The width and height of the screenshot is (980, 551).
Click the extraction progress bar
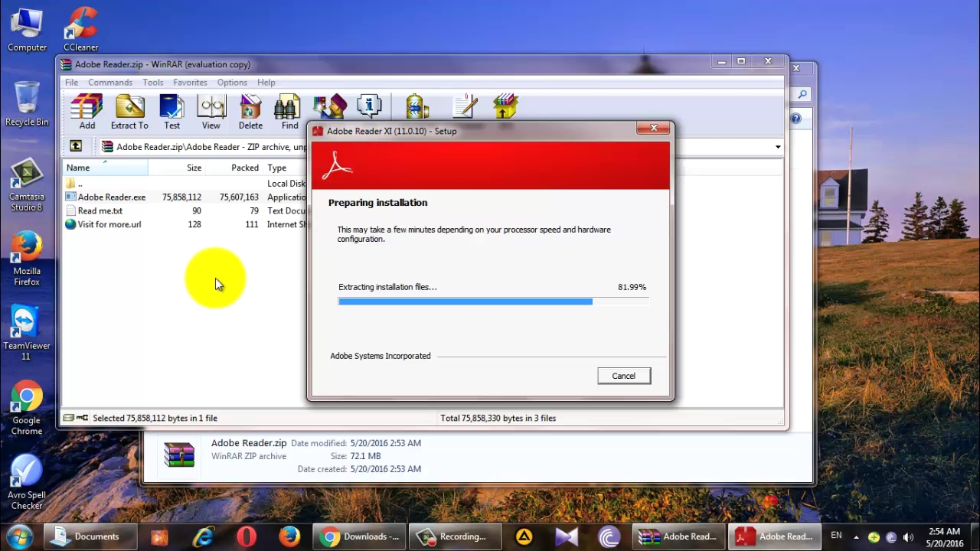point(494,302)
